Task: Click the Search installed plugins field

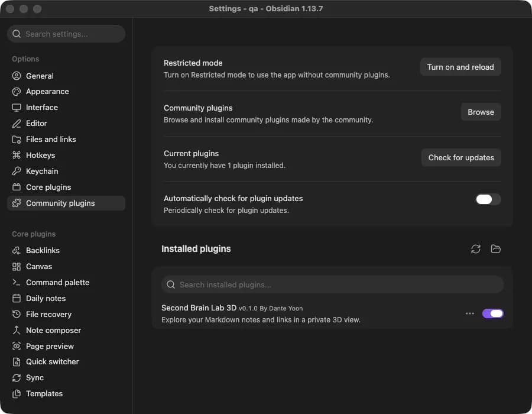Action: (x=332, y=284)
